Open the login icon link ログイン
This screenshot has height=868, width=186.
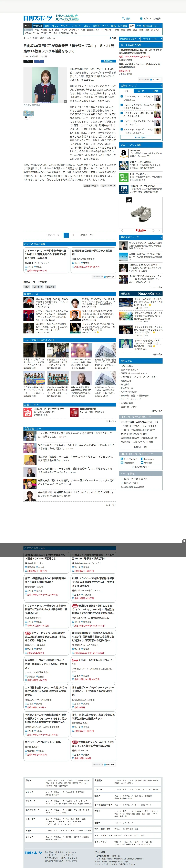[x=145, y=19]
